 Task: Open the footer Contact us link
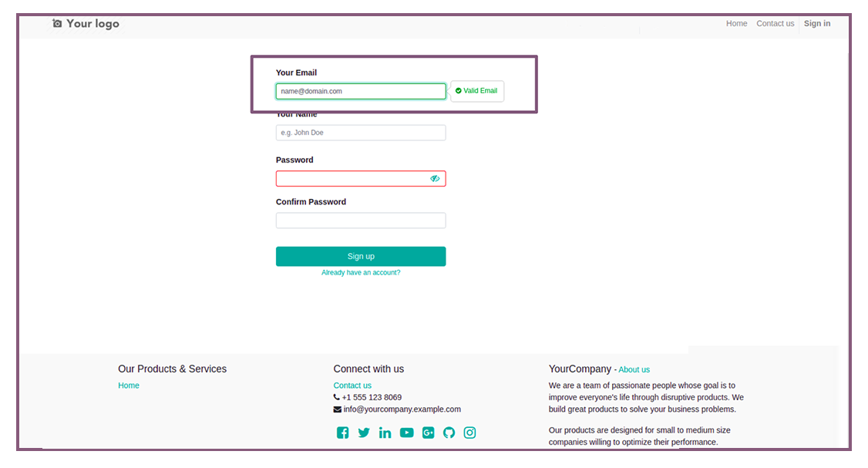coord(352,386)
